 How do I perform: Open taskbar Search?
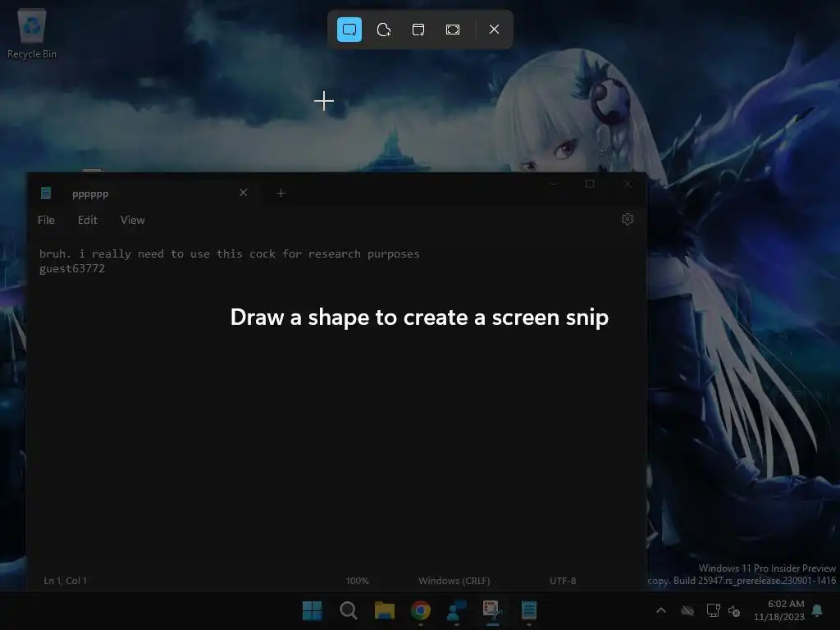click(348, 610)
